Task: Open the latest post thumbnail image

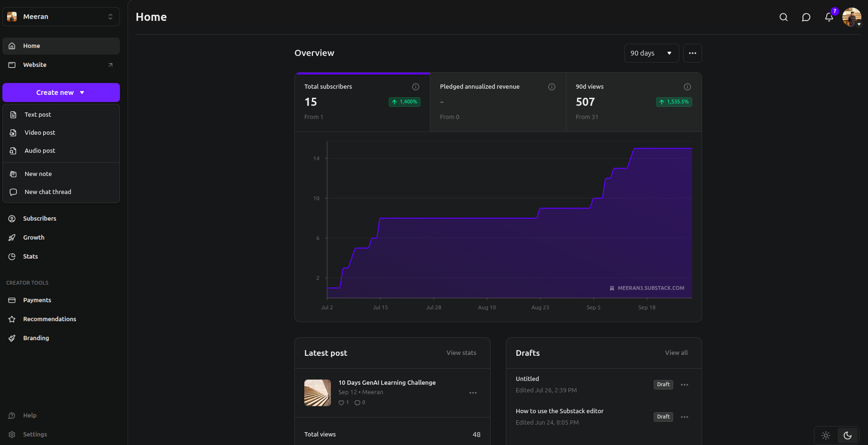Action: pyautogui.click(x=318, y=393)
